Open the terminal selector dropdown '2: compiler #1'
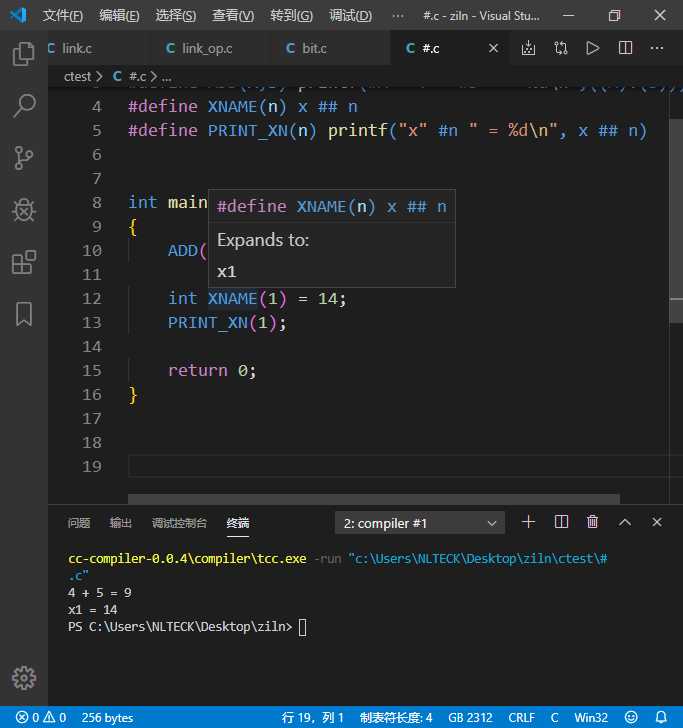The width and height of the screenshot is (683, 728). 420,523
